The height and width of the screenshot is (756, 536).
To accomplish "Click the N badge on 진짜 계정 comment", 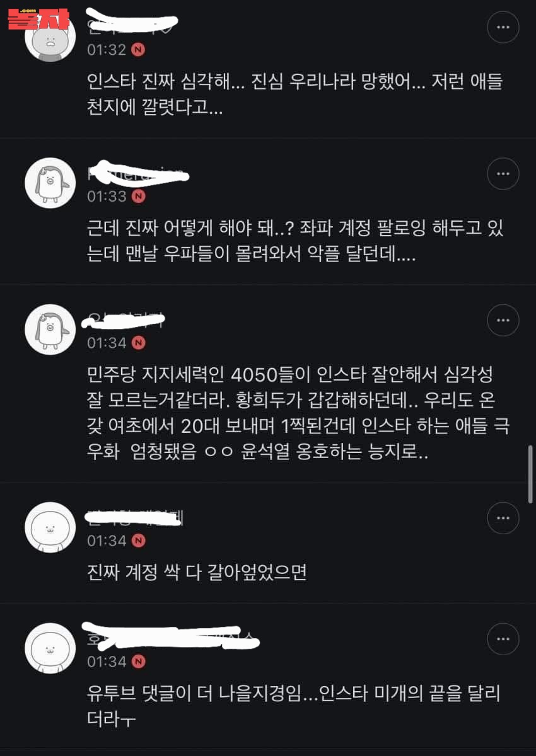I will (139, 541).
